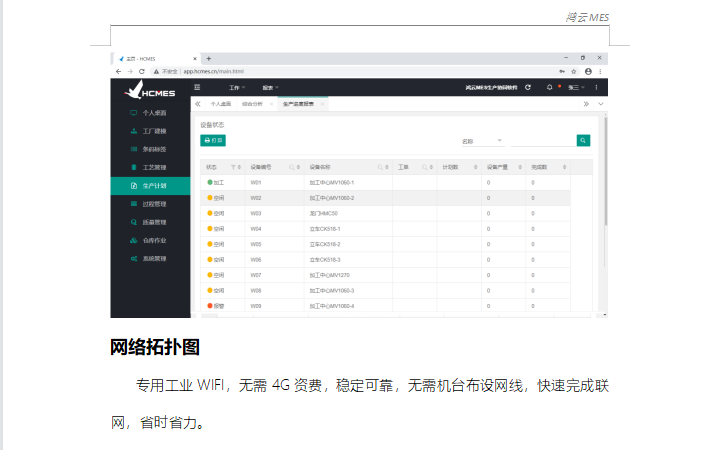Open the 名称 filter dropdown

pyautogui.click(x=482, y=141)
